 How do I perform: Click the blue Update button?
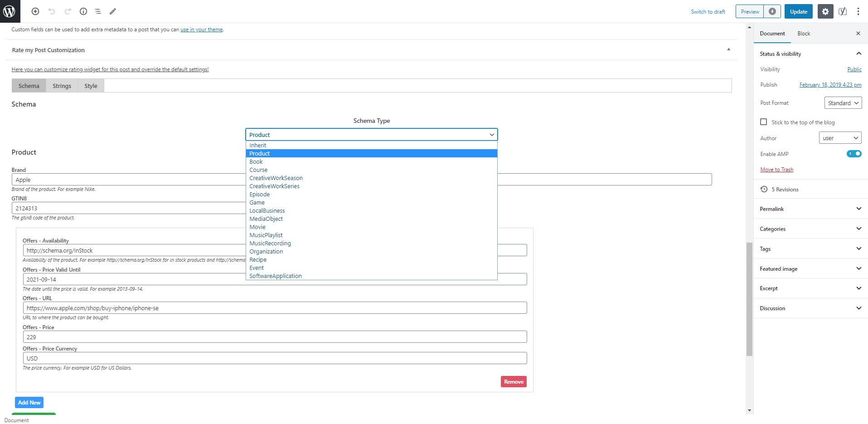pos(799,12)
